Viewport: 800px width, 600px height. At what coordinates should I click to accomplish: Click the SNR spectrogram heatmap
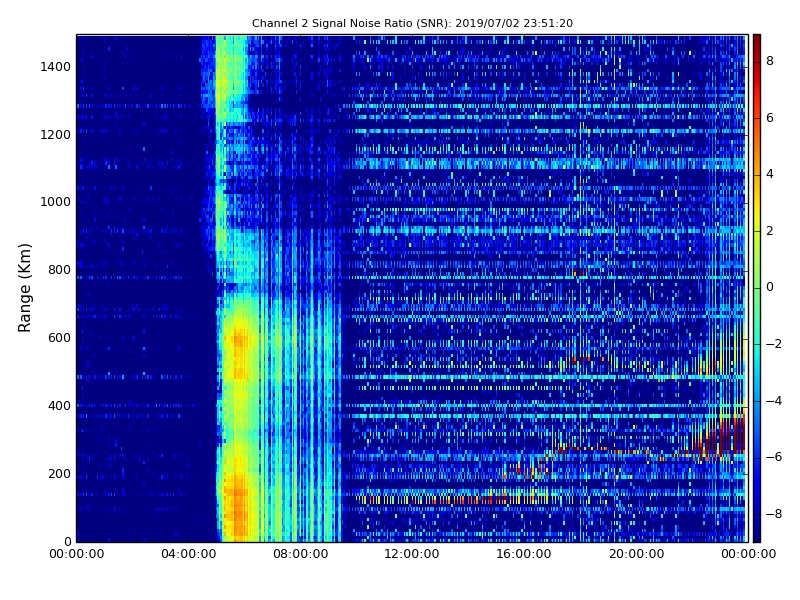click(x=411, y=288)
